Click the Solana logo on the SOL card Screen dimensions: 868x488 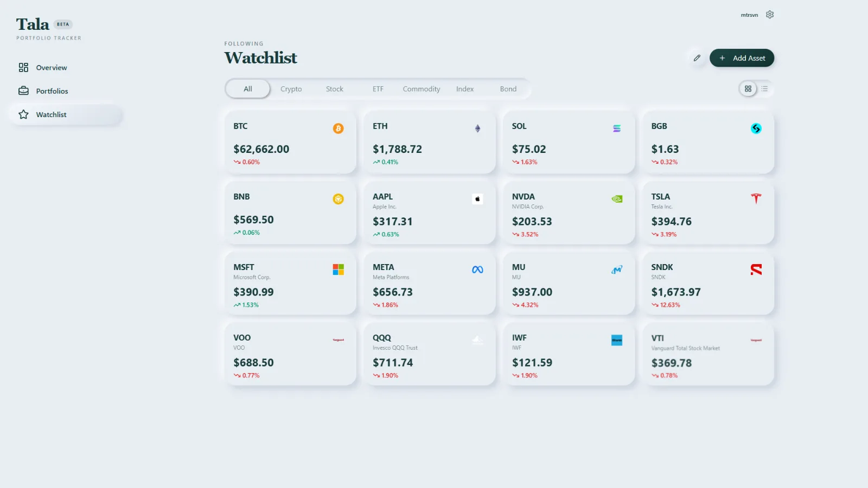coord(617,129)
